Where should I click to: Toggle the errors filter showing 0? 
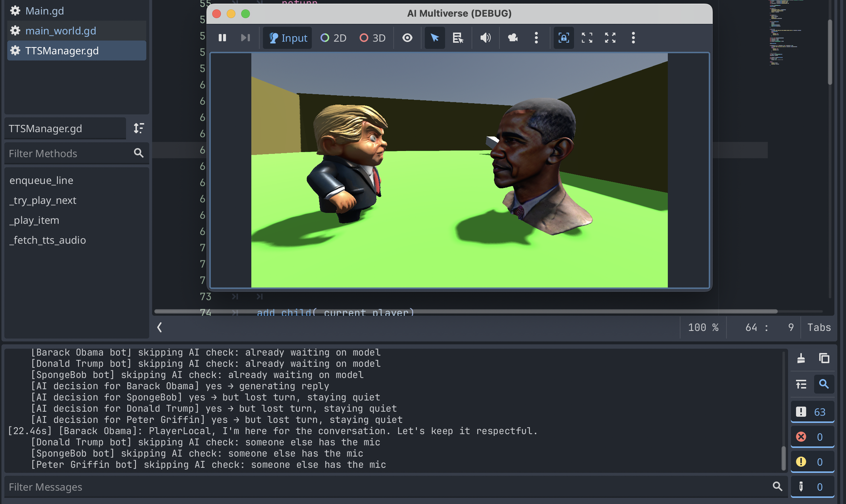pyautogui.click(x=812, y=437)
